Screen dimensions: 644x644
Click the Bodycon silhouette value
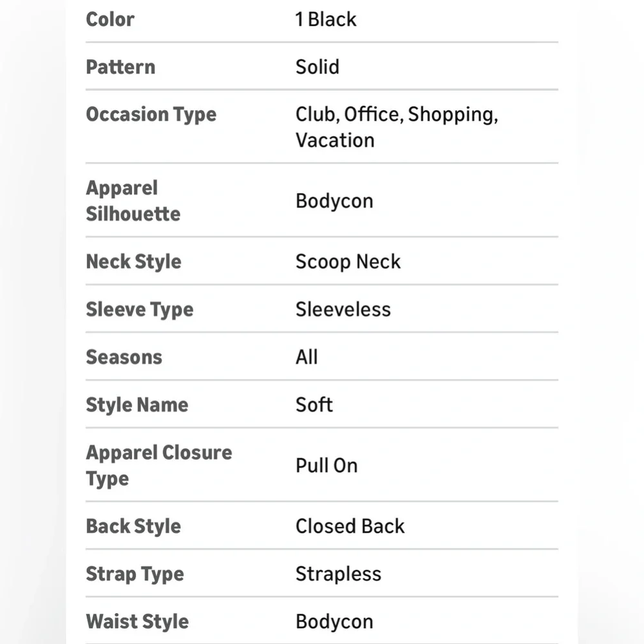click(x=334, y=201)
